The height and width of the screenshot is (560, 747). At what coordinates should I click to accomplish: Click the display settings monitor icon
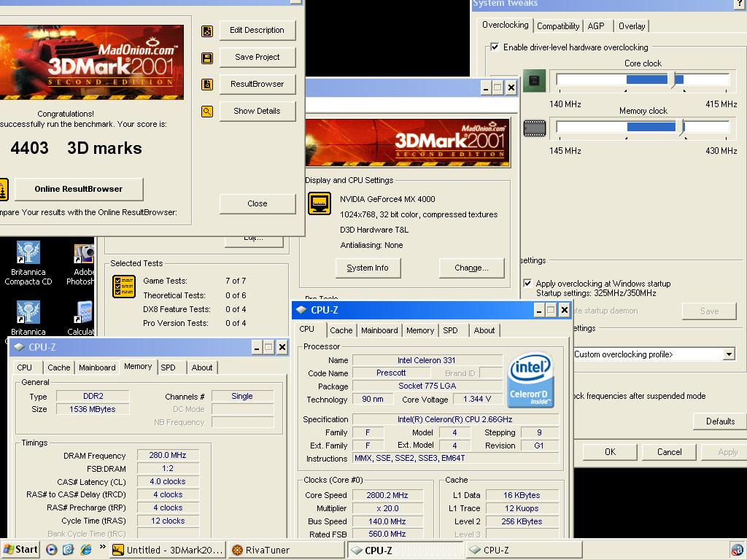[320, 203]
